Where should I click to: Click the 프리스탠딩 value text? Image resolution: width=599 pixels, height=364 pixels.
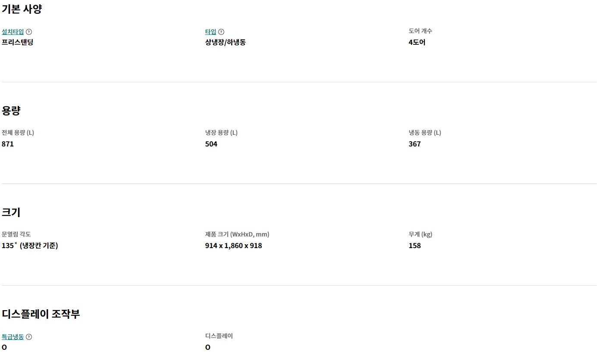tap(18, 42)
